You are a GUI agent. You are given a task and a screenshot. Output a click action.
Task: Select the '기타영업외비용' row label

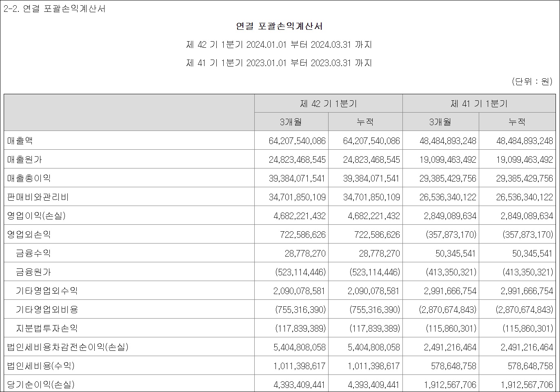coord(47,309)
